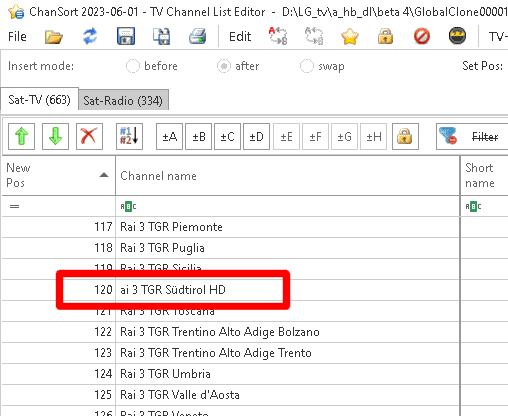Click the ABC filter icon under Short name

pos(473,206)
